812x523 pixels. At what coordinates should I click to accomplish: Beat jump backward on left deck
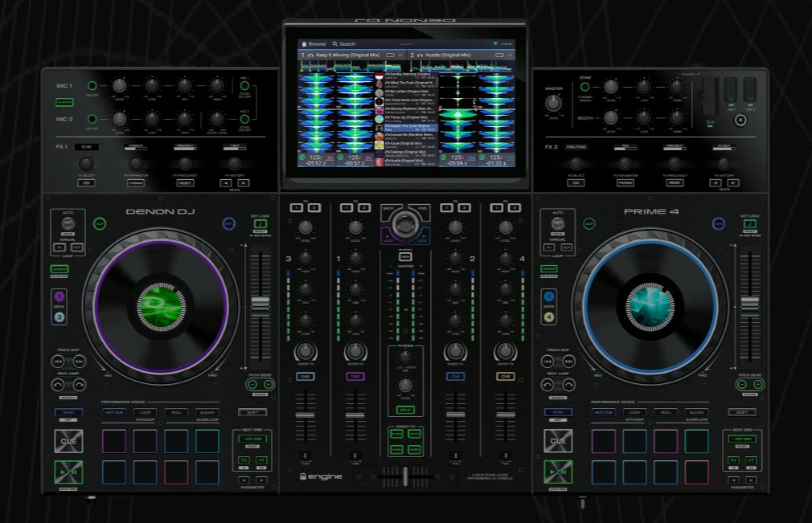58,384
